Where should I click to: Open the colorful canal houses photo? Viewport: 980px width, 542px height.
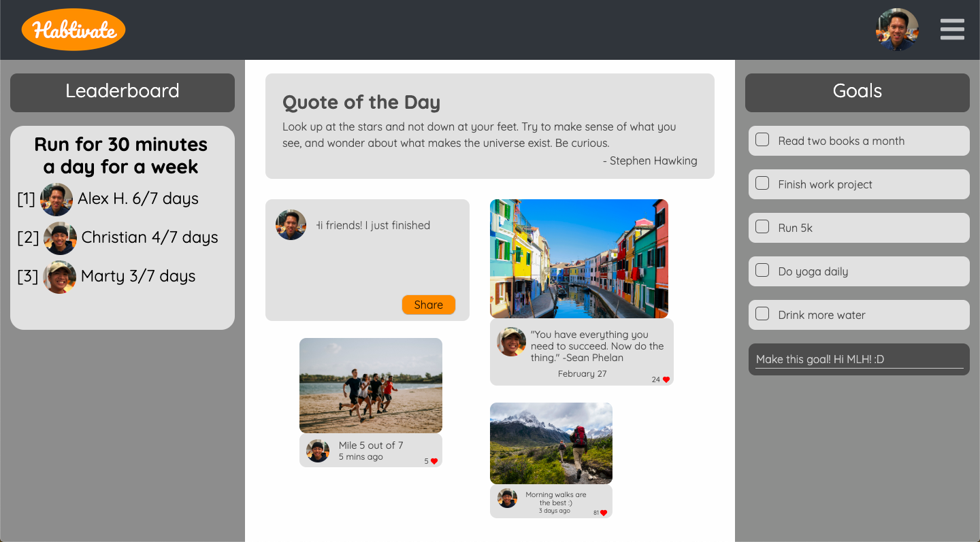pyautogui.click(x=579, y=258)
